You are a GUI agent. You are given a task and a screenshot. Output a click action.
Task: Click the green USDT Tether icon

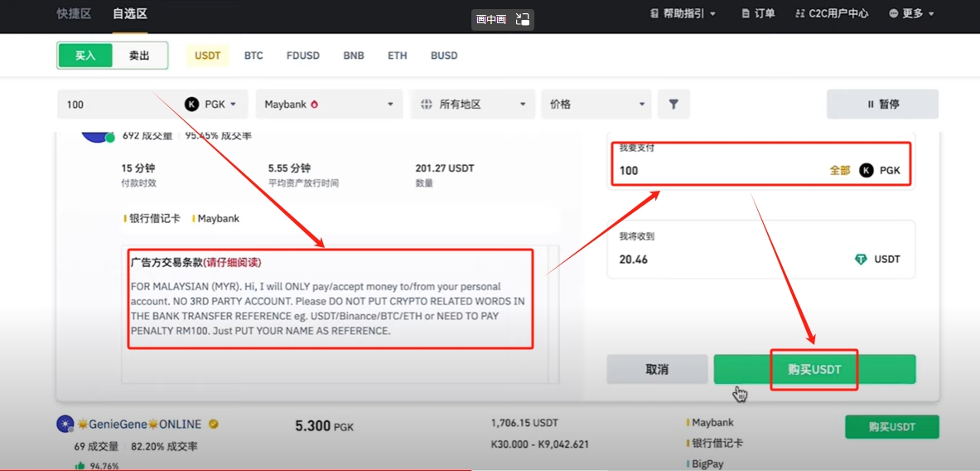[x=862, y=260]
